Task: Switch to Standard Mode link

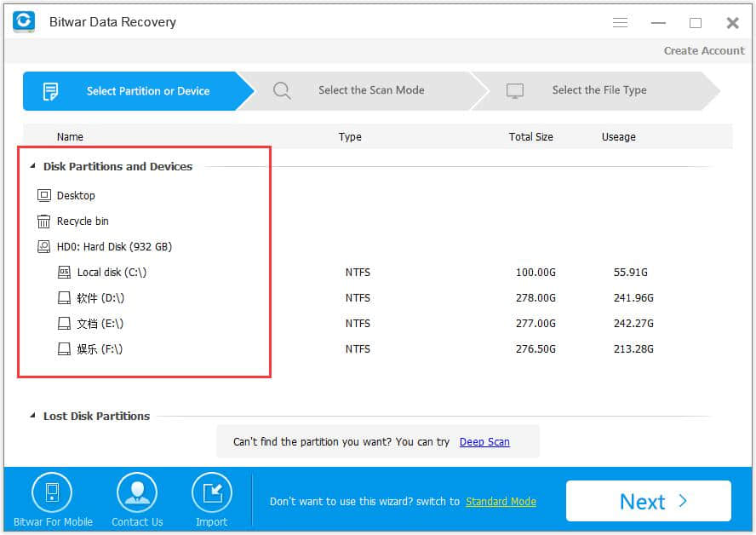Action: pyautogui.click(x=501, y=502)
